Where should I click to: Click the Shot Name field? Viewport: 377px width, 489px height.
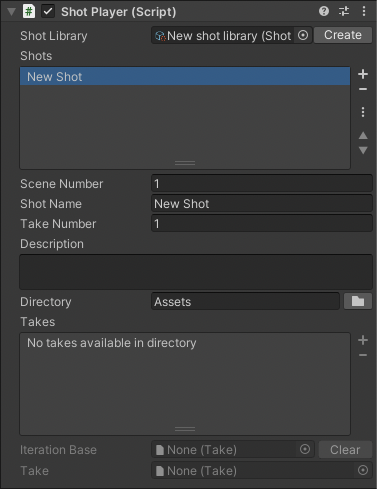pyautogui.click(x=262, y=203)
